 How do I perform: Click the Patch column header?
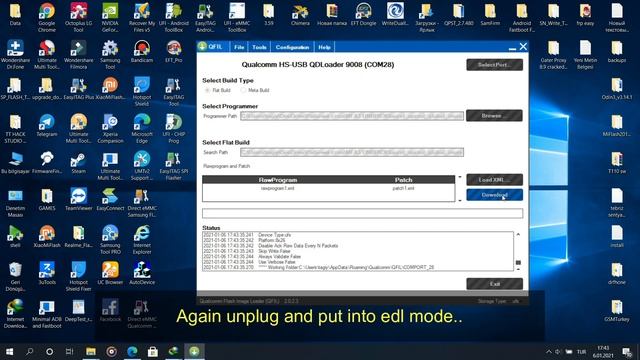pyautogui.click(x=403, y=180)
